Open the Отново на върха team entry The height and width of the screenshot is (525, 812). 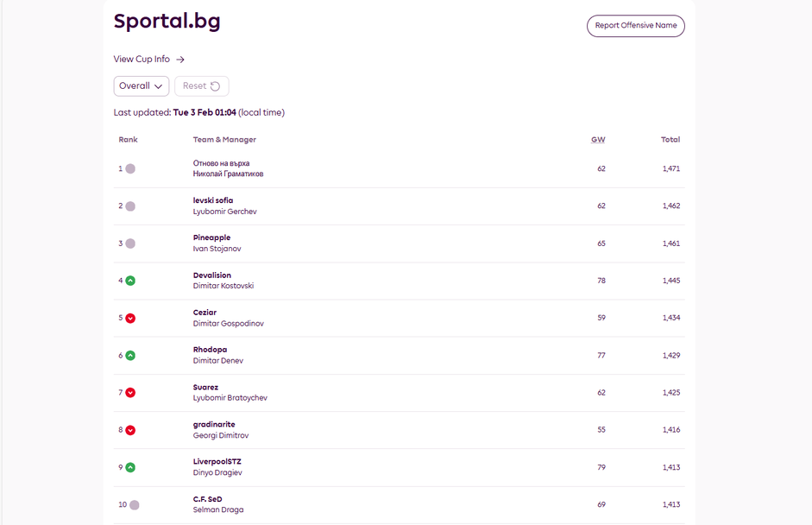(x=221, y=163)
